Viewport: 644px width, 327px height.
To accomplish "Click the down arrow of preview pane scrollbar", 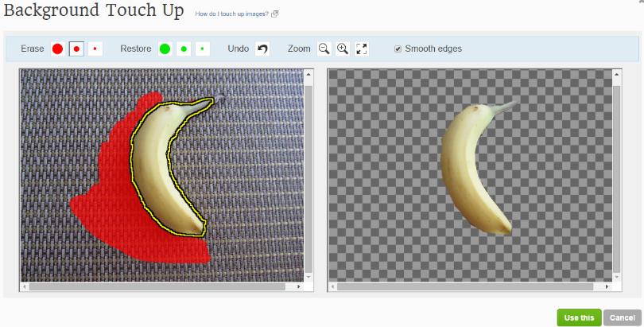I will point(616,278).
